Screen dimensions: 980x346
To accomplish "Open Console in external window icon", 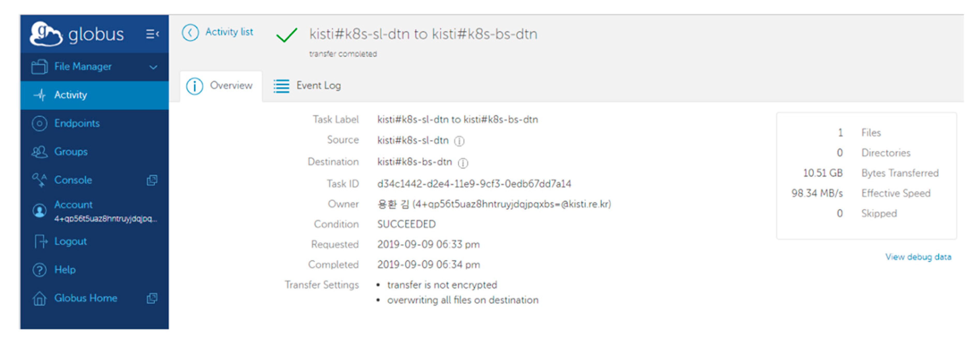I will (152, 180).
